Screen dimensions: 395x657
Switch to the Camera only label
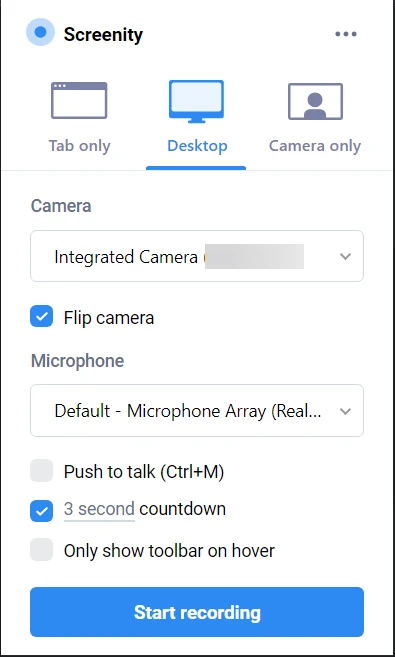click(315, 146)
